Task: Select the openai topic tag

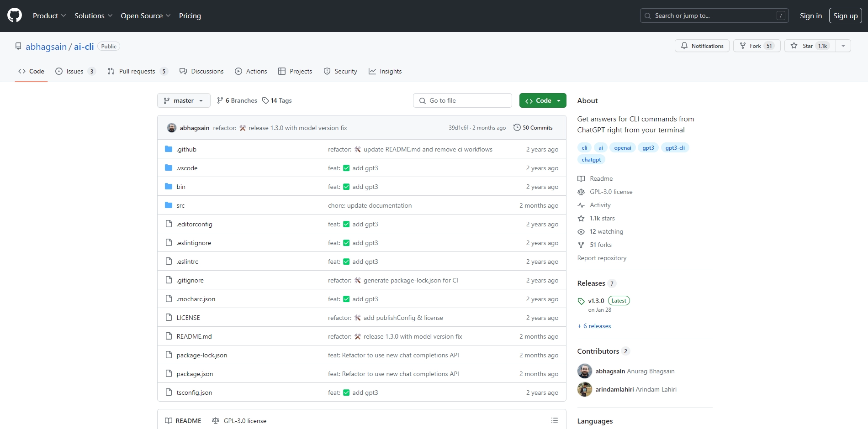Action: [623, 147]
